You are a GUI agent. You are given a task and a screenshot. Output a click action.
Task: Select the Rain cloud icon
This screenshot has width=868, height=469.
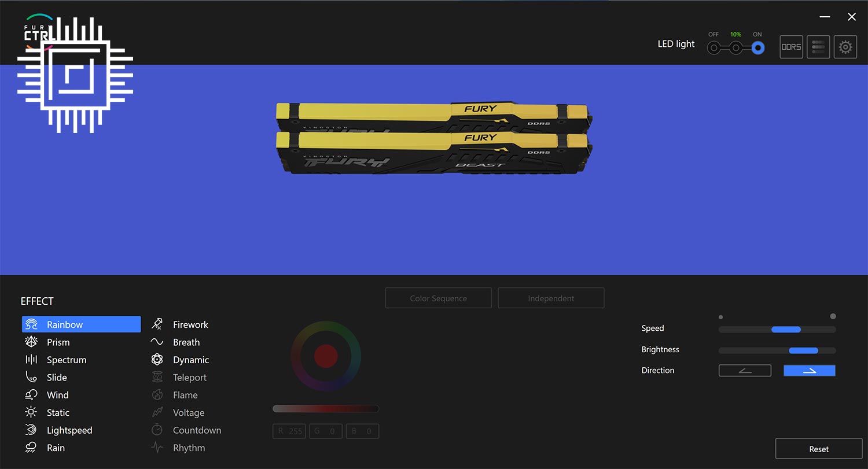(31, 448)
